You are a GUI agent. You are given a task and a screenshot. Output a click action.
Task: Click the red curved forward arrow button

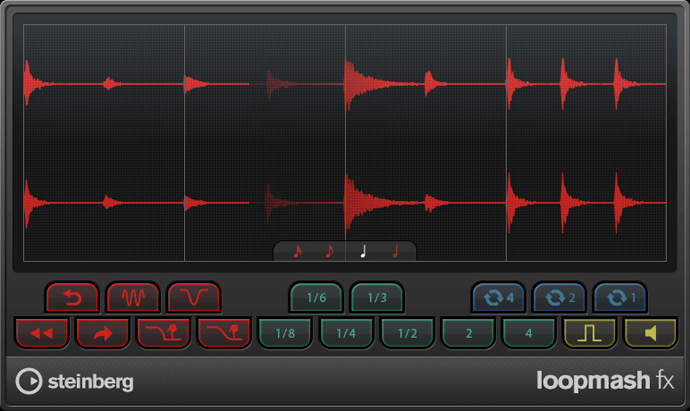(x=103, y=333)
